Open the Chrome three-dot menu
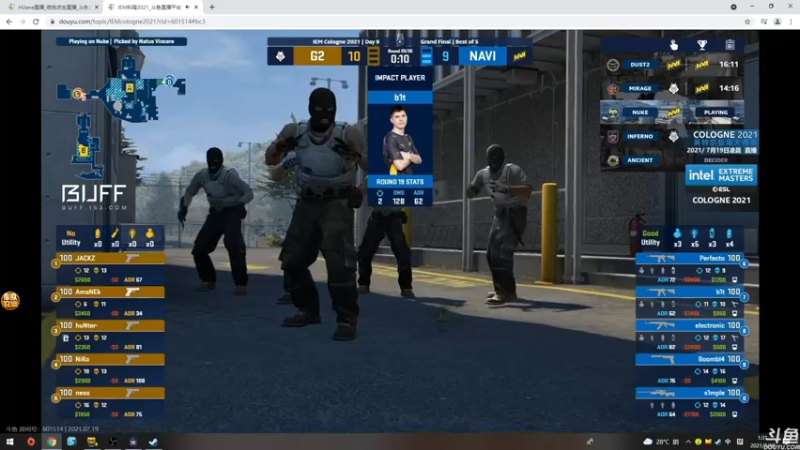 (791, 21)
